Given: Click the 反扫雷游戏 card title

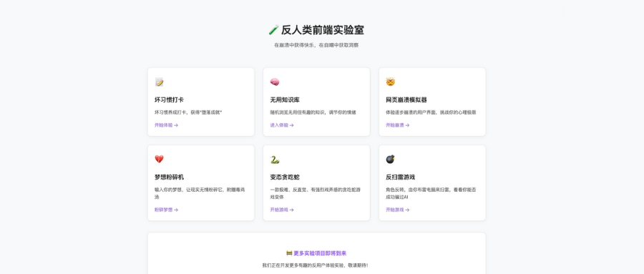Looking at the screenshot, I should click(x=401, y=177).
